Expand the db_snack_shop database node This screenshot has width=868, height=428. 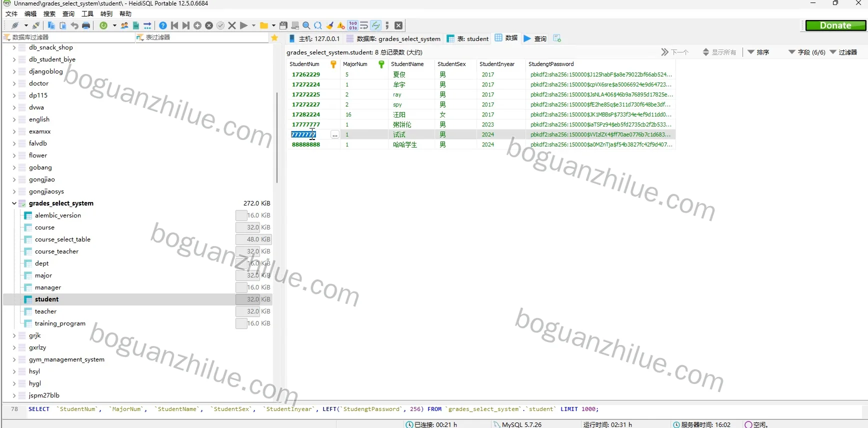(x=14, y=47)
